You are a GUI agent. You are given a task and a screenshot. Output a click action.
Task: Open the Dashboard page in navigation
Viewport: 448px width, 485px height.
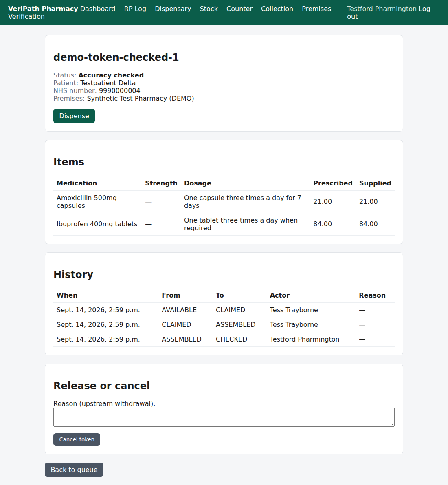tap(98, 9)
